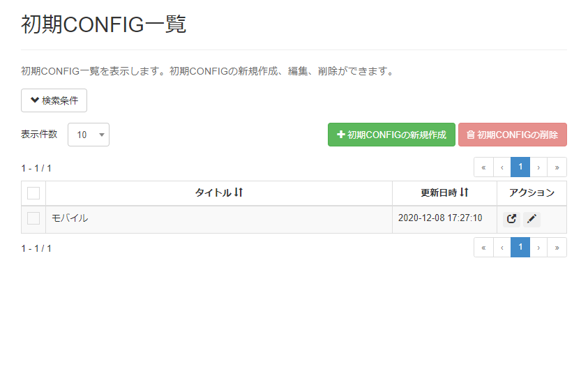This screenshot has height=378, width=588.
Task: Go to next page in top pagination
Action: [x=538, y=167]
